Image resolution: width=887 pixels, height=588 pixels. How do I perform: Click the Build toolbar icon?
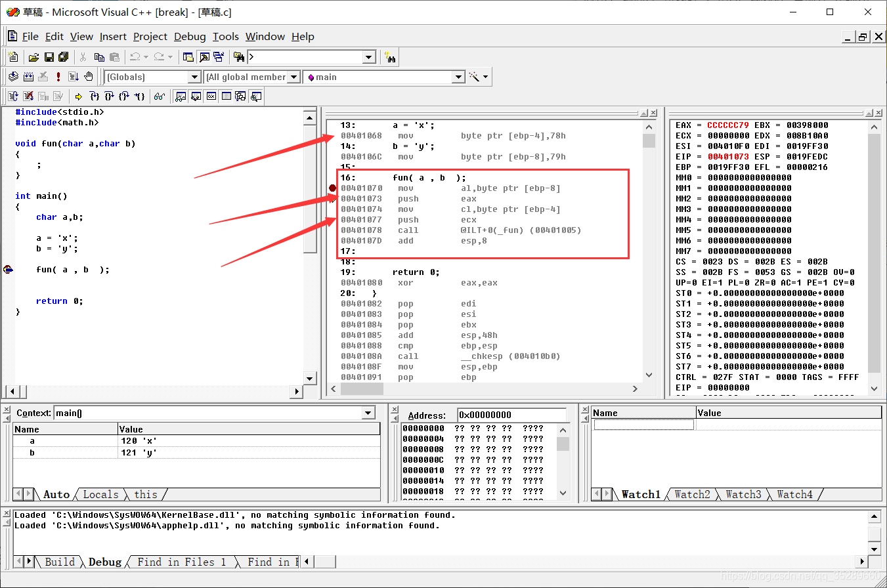click(28, 77)
